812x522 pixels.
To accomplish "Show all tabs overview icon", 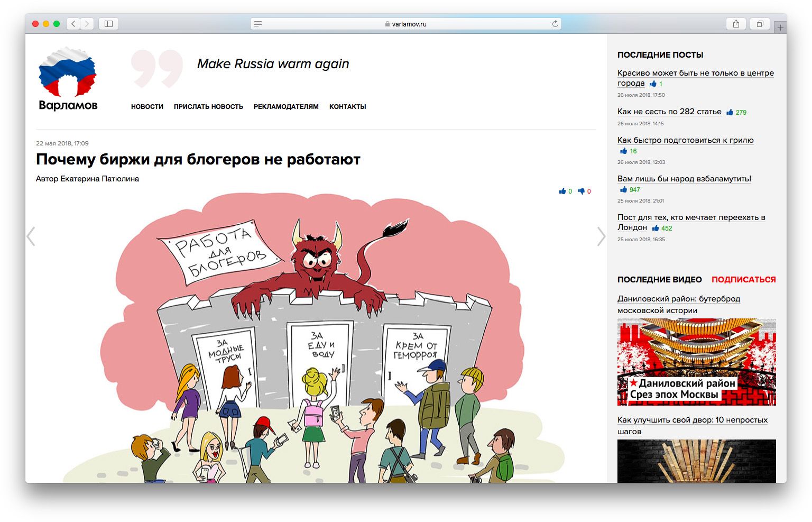I will (x=760, y=24).
